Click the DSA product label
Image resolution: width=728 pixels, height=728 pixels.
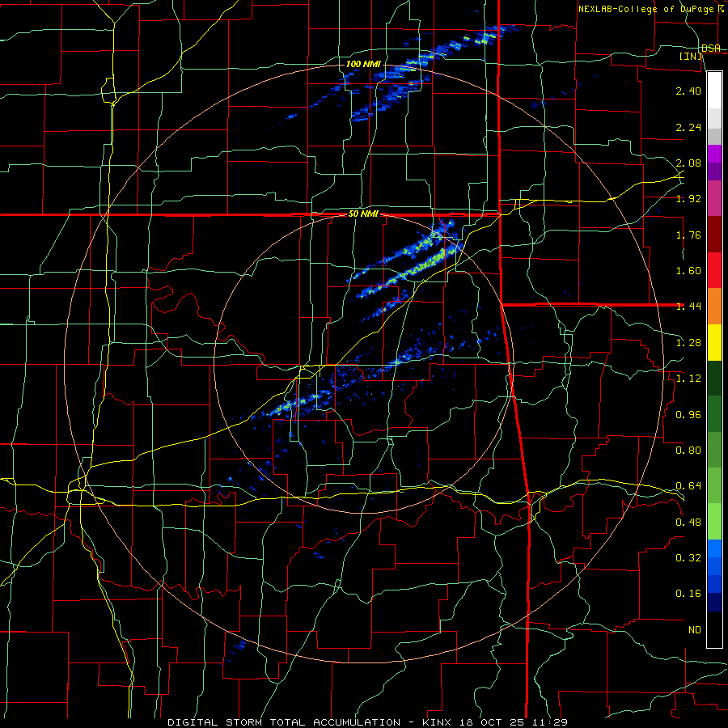710,49
